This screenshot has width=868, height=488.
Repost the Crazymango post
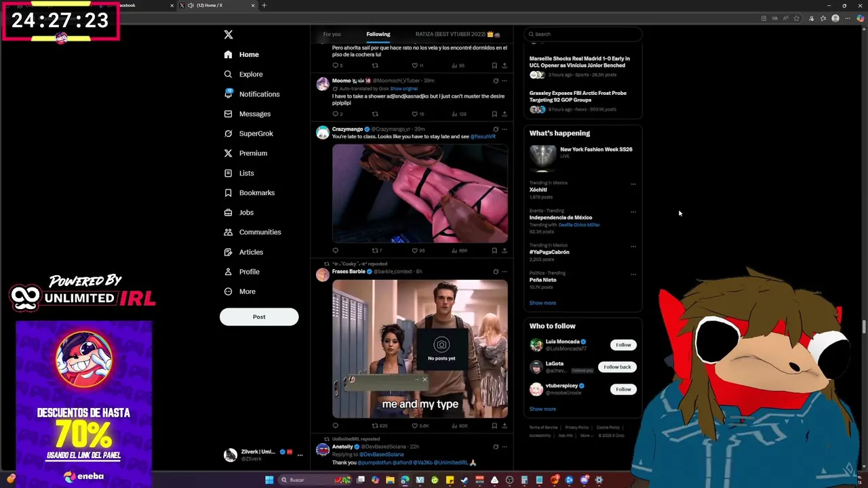(x=375, y=250)
